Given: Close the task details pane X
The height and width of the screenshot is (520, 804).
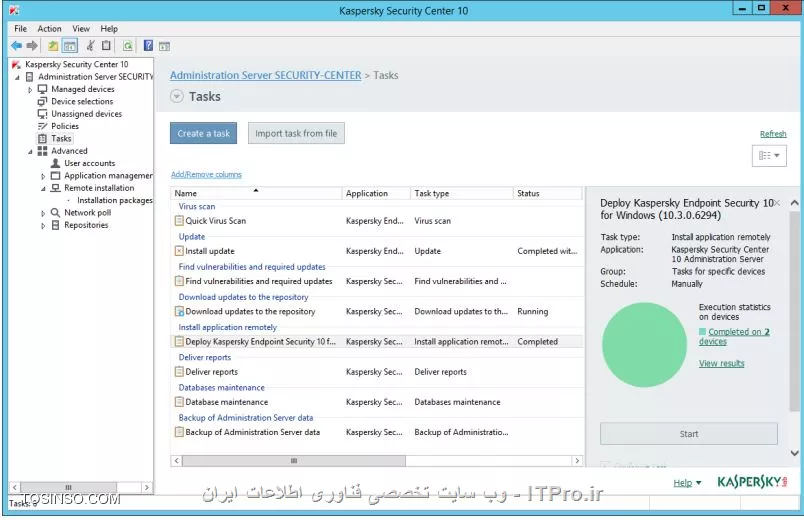Looking at the screenshot, I should click(x=777, y=203).
